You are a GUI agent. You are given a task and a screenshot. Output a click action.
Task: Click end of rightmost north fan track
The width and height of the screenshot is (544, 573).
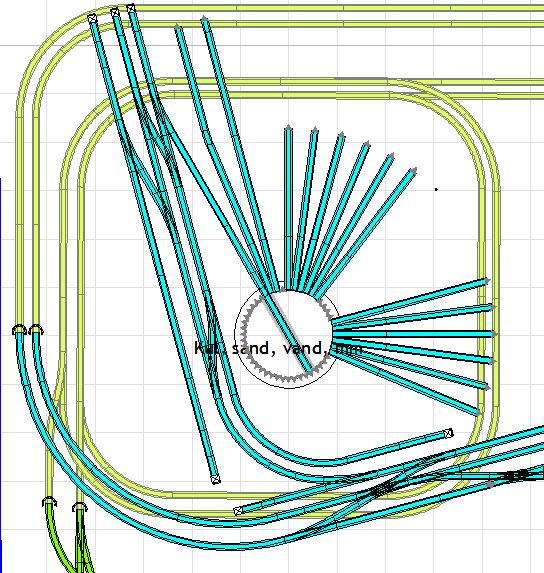pyautogui.click(x=413, y=171)
